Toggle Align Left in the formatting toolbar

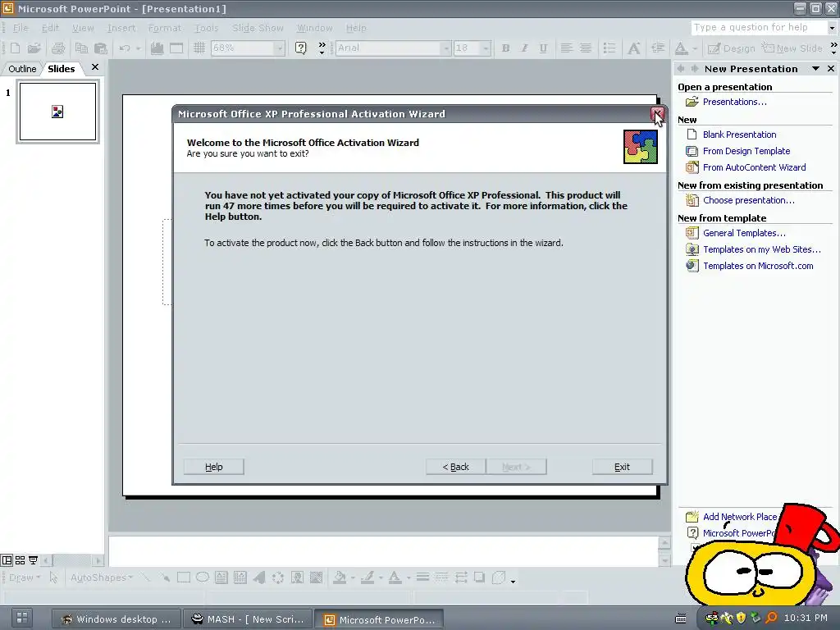tap(566, 48)
